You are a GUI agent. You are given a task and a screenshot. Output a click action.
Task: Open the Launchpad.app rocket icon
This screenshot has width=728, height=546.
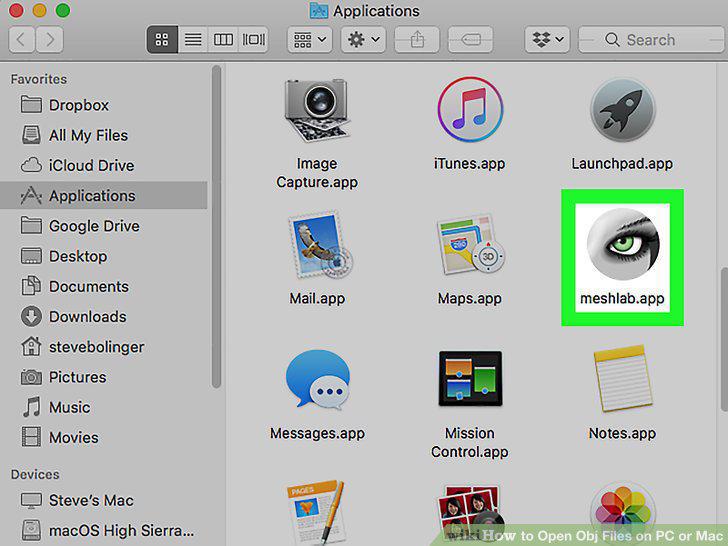point(622,110)
